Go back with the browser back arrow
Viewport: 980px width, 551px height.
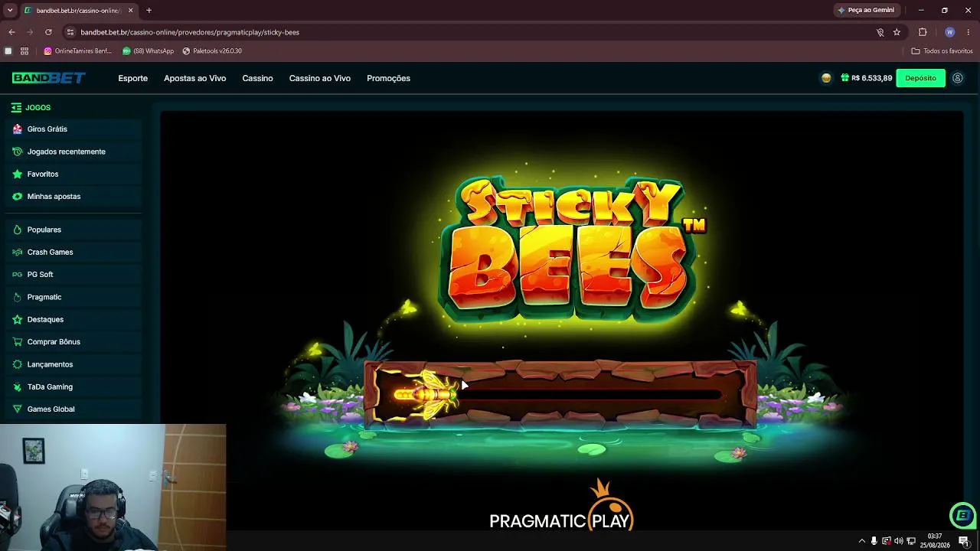[11, 32]
